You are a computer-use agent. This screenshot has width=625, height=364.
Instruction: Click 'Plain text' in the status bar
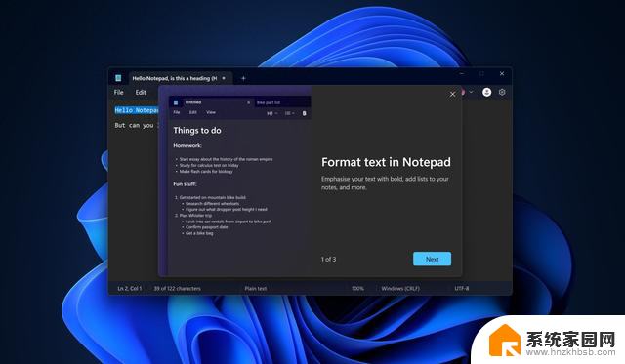pos(256,288)
